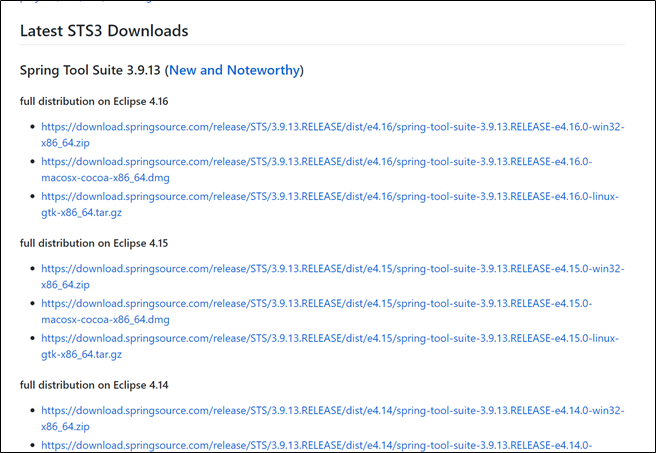The image size is (656, 453).
Task: Download Eclipse 4.16 win32 zip link
Action: [x=333, y=135]
